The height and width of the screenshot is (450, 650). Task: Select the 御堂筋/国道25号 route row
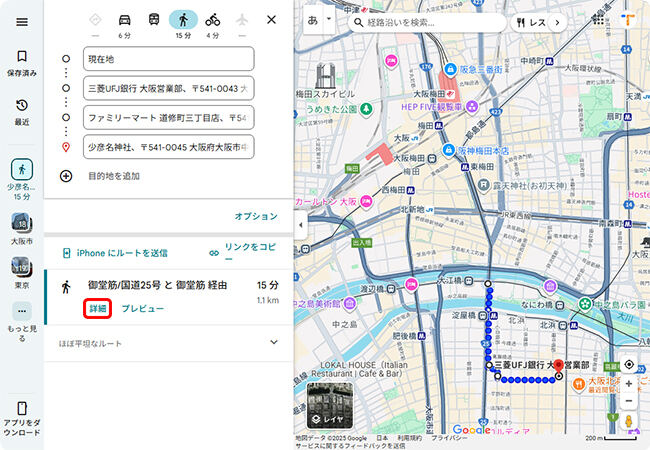[x=168, y=297]
